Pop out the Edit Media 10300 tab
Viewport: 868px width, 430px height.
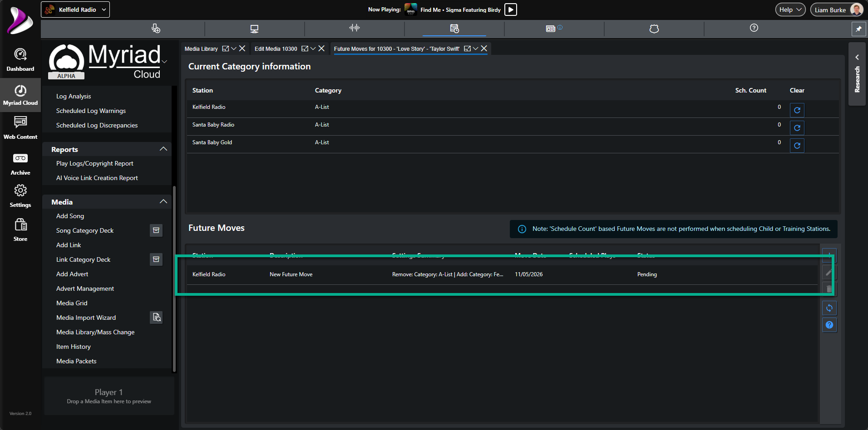[305, 49]
